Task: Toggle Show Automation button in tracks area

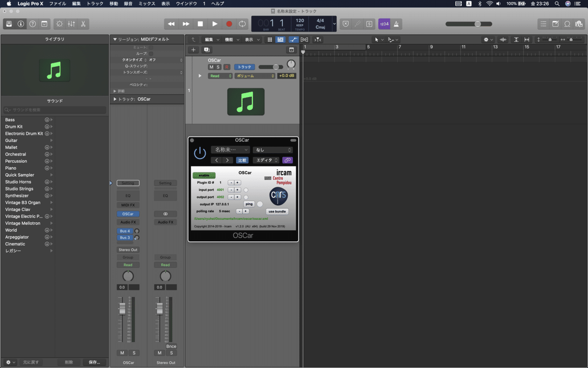Action: tap(294, 40)
